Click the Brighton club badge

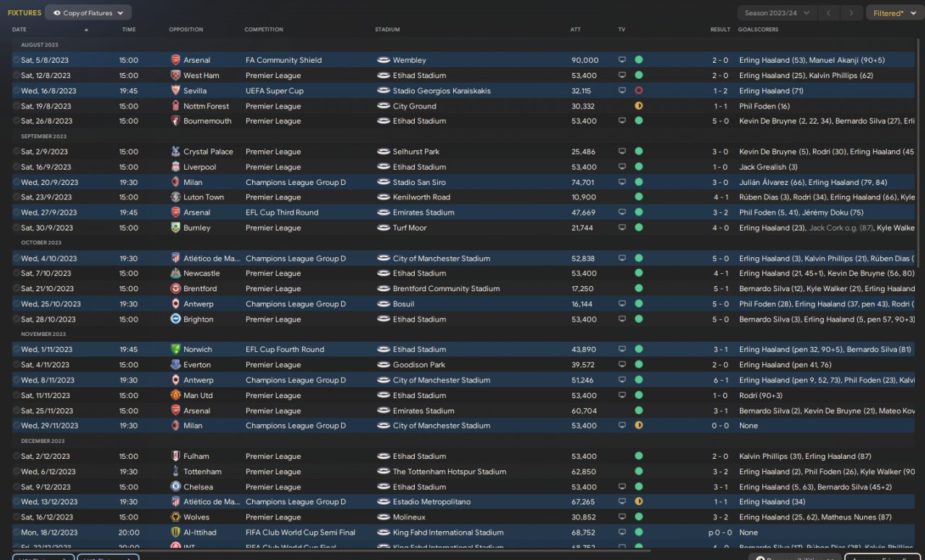tap(176, 319)
